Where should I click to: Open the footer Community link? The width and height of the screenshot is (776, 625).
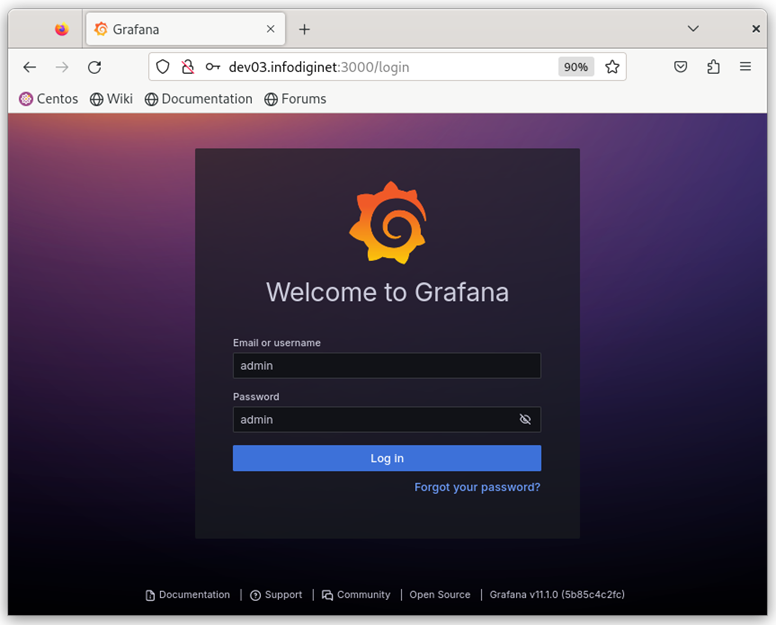click(356, 595)
